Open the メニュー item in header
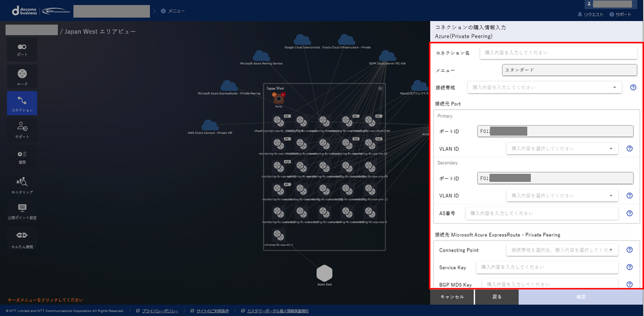Image resolution: width=644 pixels, height=316 pixels. [173, 11]
